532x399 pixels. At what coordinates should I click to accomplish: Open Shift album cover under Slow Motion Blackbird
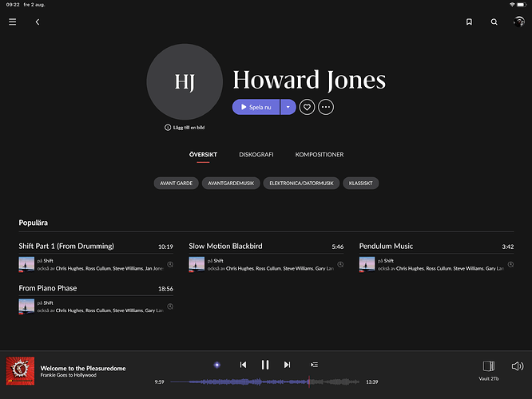coord(197,264)
